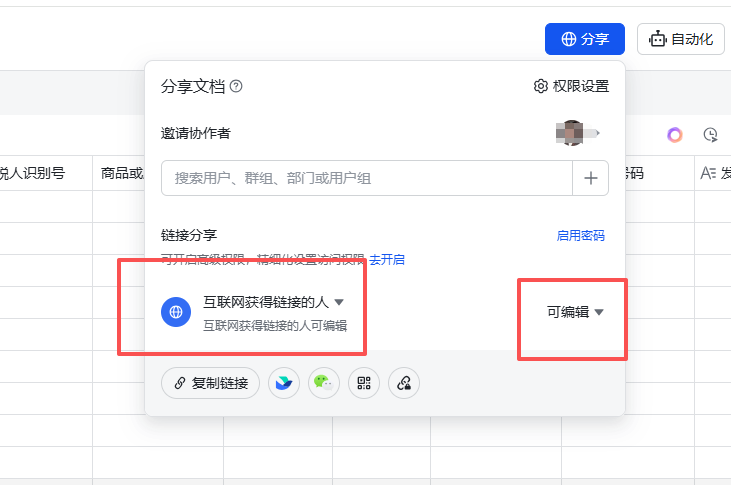This screenshot has width=731, height=485.
Task: Click the purple ring AI icon
Action: (675, 135)
